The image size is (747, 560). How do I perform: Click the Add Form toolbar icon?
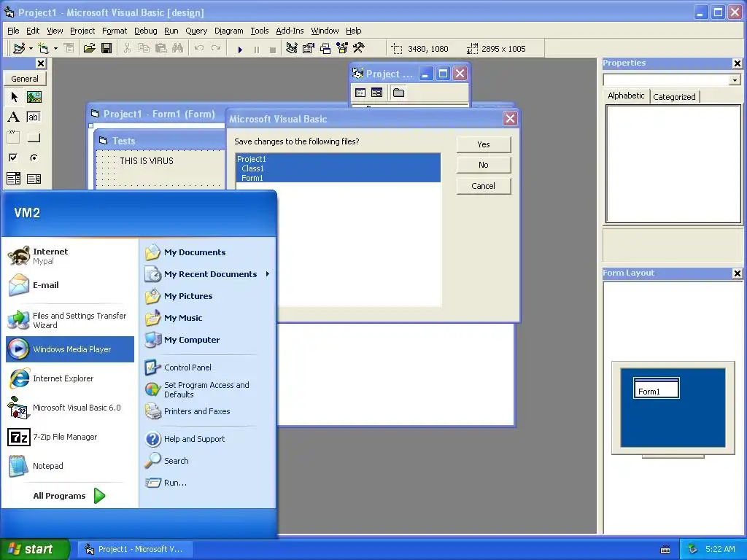(44, 49)
